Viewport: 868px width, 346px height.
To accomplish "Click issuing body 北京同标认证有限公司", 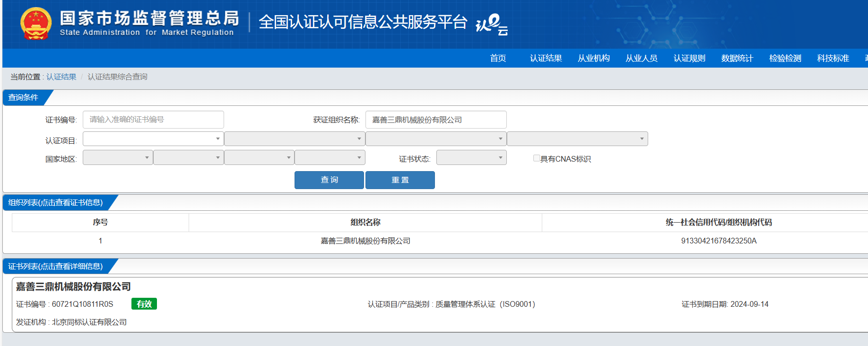I will [89, 322].
